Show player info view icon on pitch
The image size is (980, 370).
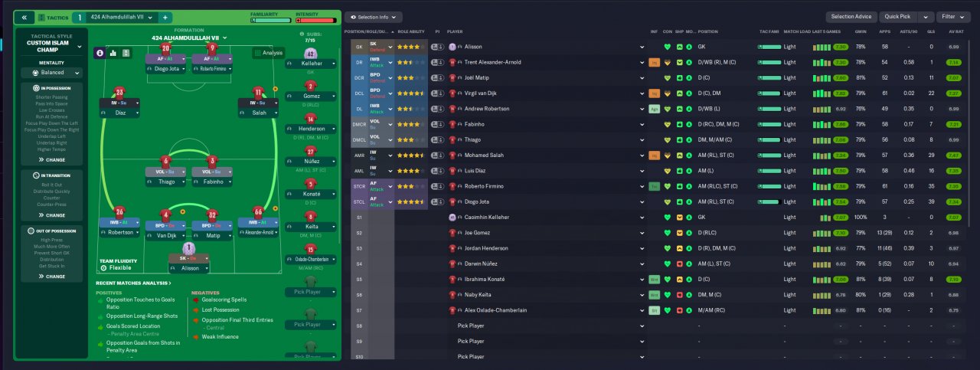[100, 53]
